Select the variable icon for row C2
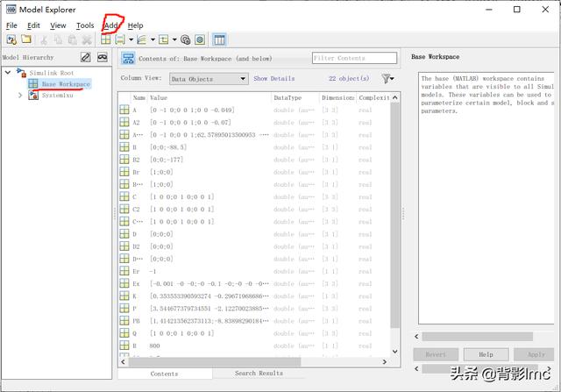This screenshot has width=561, height=392. [x=124, y=209]
